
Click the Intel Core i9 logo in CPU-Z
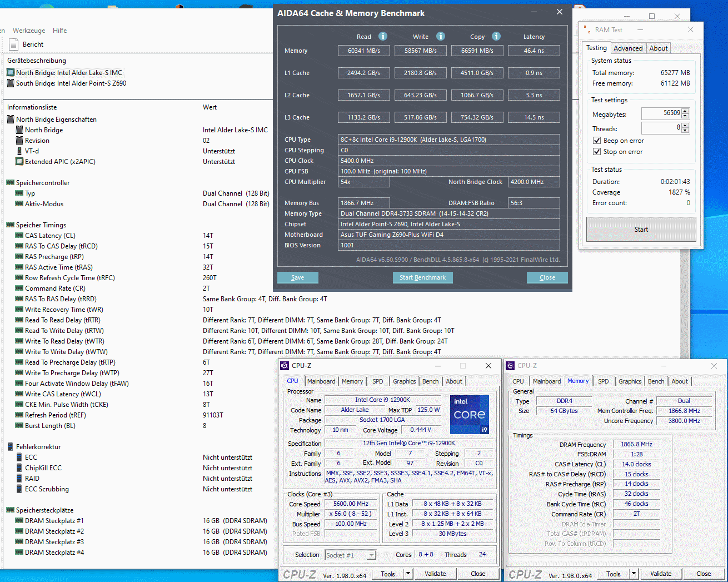coord(470,415)
